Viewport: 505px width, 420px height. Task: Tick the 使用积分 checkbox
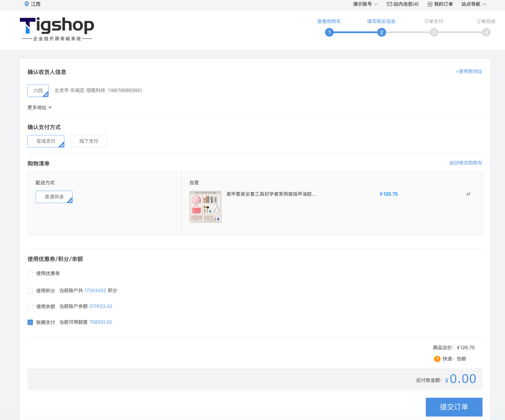click(30, 291)
